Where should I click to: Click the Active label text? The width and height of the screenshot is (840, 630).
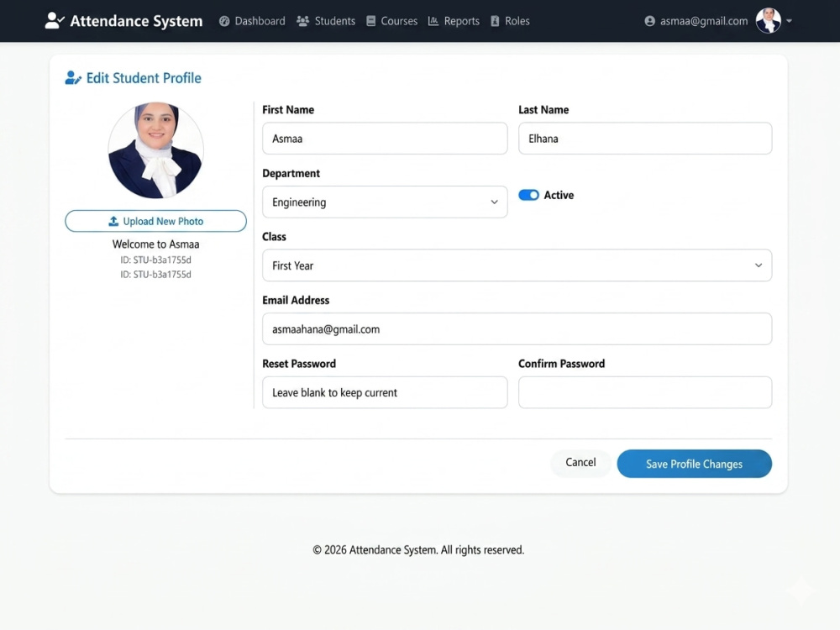click(x=559, y=195)
